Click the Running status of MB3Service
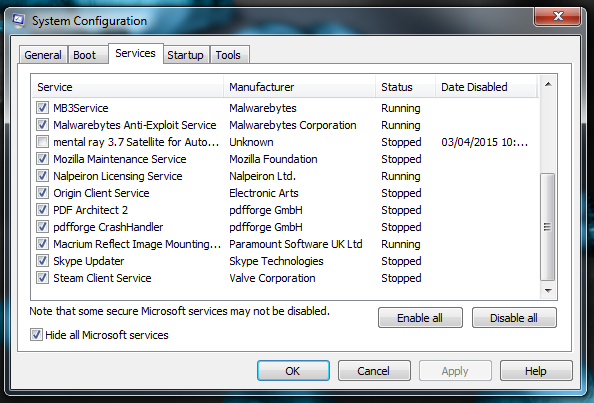The width and height of the screenshot is (594, 403). [x=400, y=108]
